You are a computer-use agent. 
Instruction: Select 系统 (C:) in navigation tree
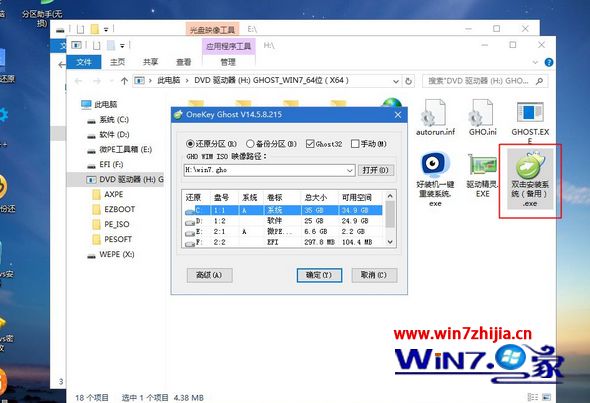click(108, 120)
